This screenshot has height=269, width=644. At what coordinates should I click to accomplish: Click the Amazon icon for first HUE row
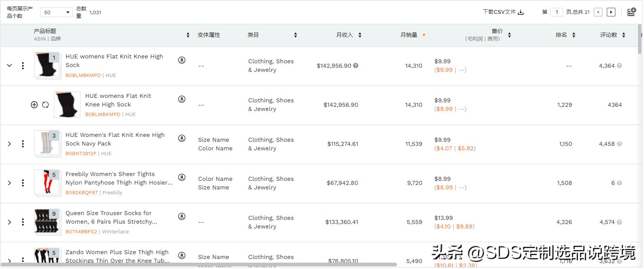182,60
